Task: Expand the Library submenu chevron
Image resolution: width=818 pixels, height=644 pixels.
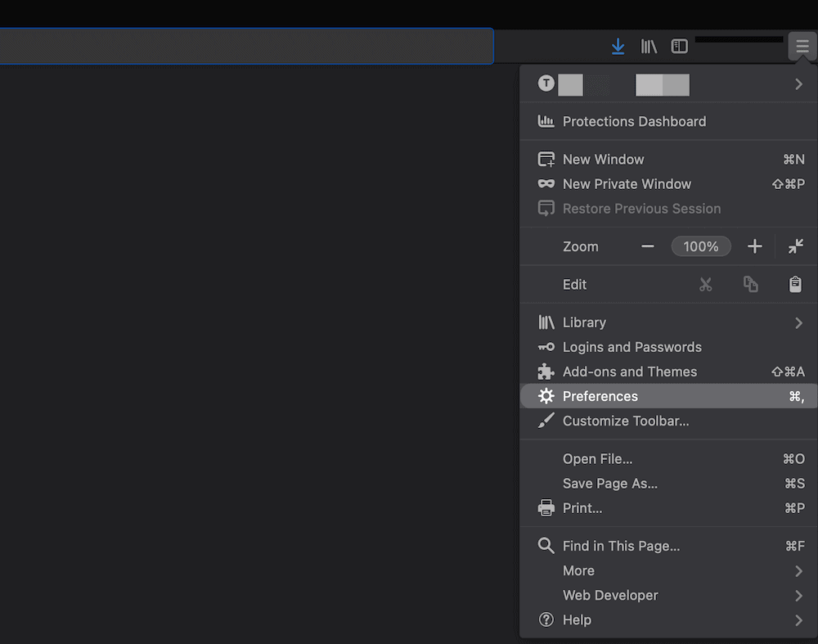Action: coord(799,322)
